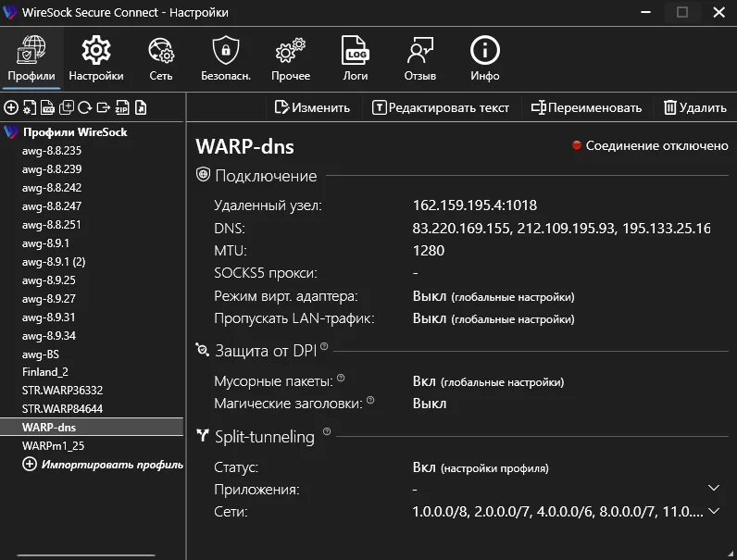Open the Инфо section
Viewport: 737px width, 560px height.
pyautogui.click(x=484, y=58)
